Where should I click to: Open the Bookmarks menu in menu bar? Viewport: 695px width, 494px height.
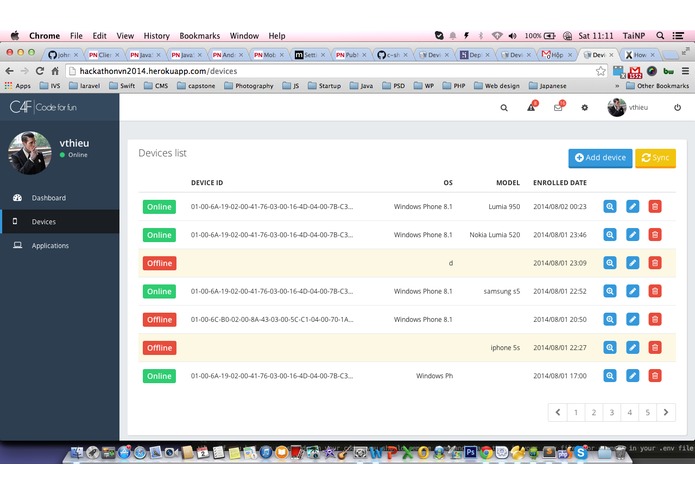tap(199, 36)
